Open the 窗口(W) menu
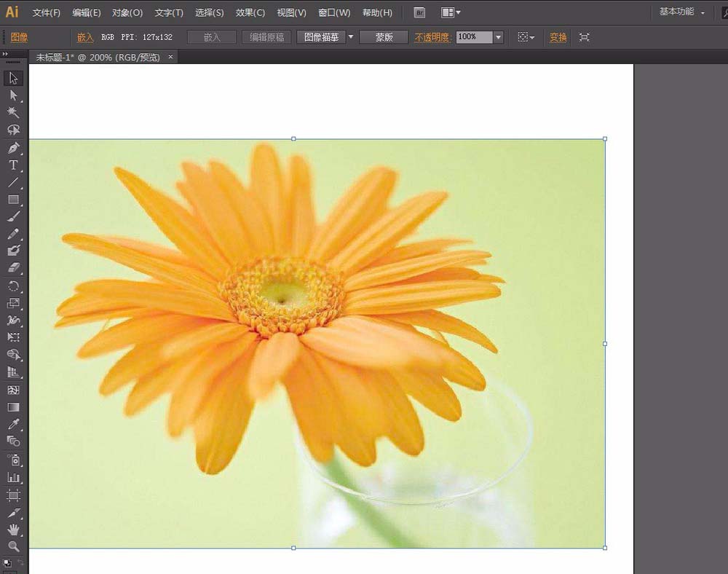The width and height of the screenshot is (728, 574). coord(334,12)
